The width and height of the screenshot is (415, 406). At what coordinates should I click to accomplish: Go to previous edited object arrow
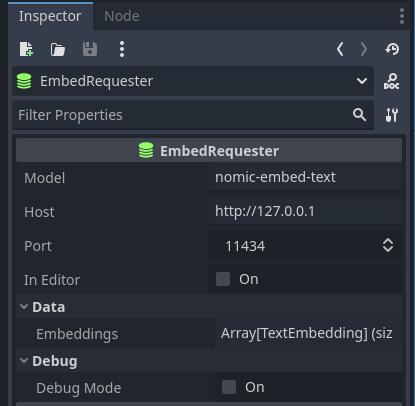340,49
